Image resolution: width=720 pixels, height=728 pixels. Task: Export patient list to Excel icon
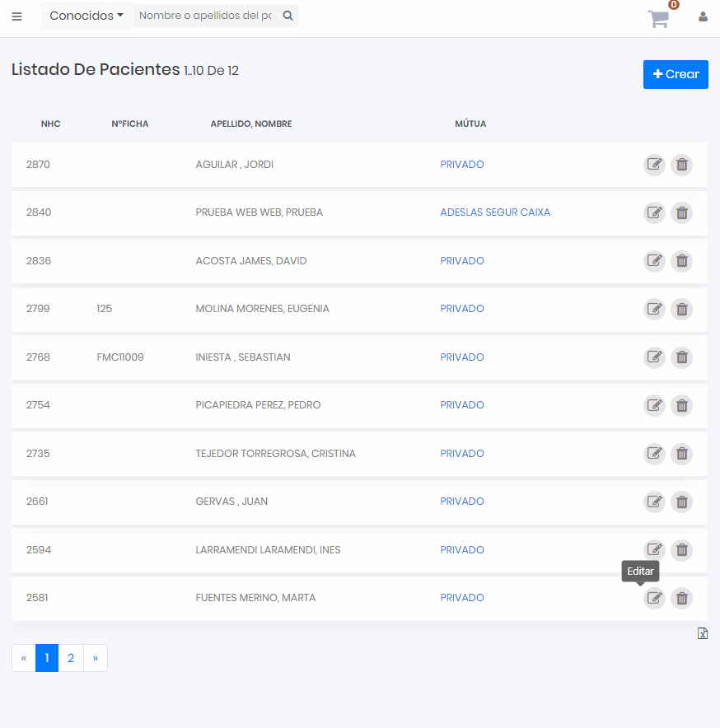[x=702, y=633]
